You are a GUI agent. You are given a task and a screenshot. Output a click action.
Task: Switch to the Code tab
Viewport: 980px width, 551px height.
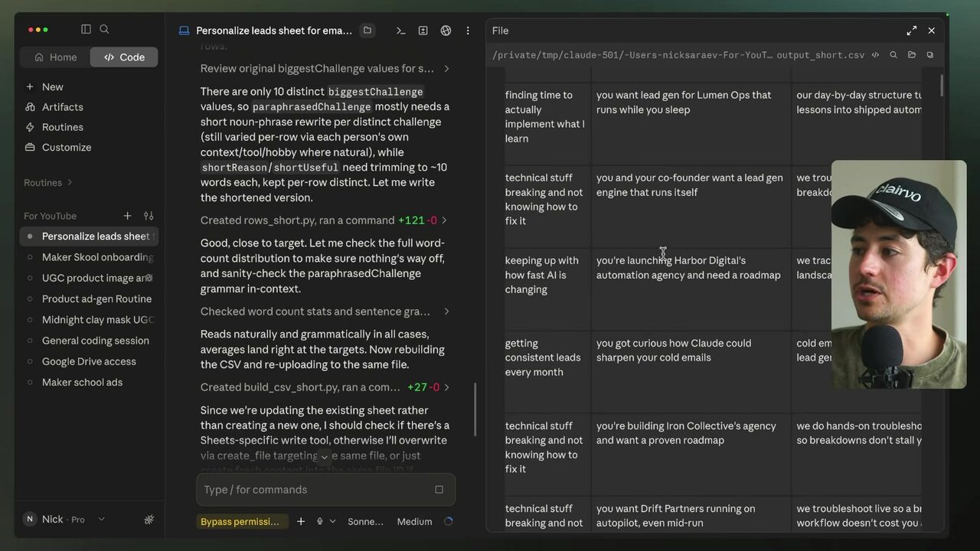(124, 57)
